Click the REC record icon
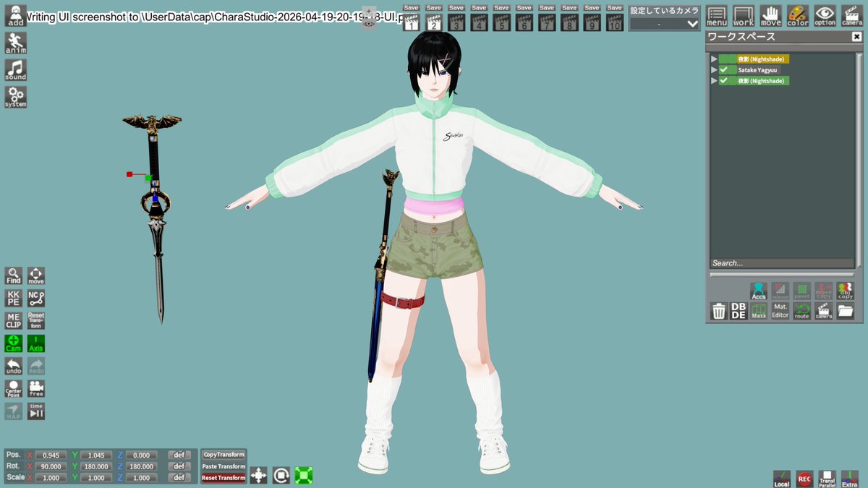The image size is (868, 488). pos(804,479)
